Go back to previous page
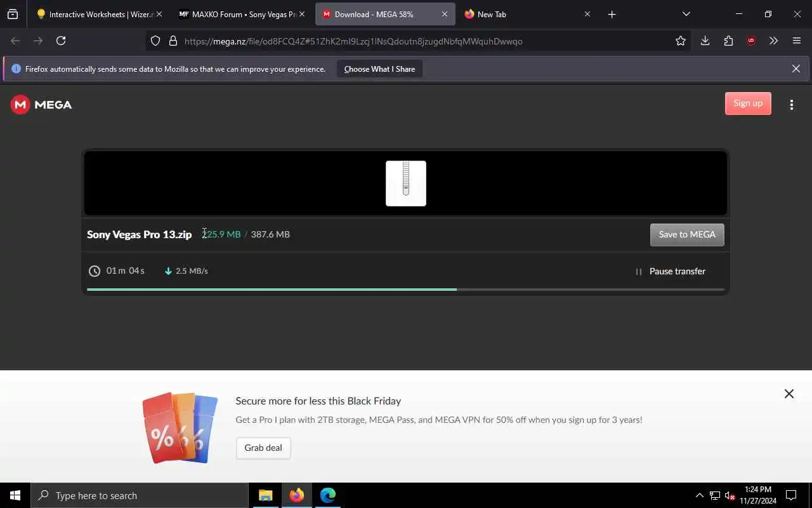The image size is (812, 508). pos(15,41)
